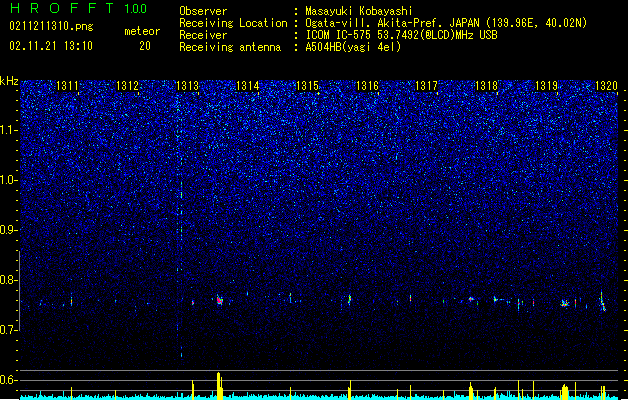629x400 pixels.
Task: Click the observer name Masayuki Kobayashi
Action: [359, 11]
